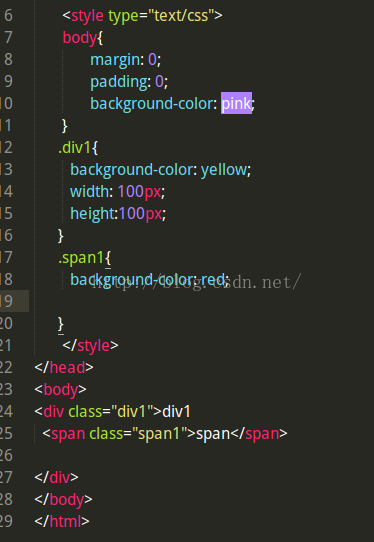Click the closing </body> tag
This screenshot has width=374, height=542.
[x=63, y=500]
